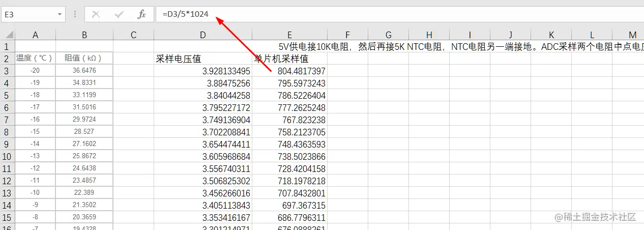Click the 阻值 (kΩ) header cell
Screen dimensions: 644x230
pos(84,59)
